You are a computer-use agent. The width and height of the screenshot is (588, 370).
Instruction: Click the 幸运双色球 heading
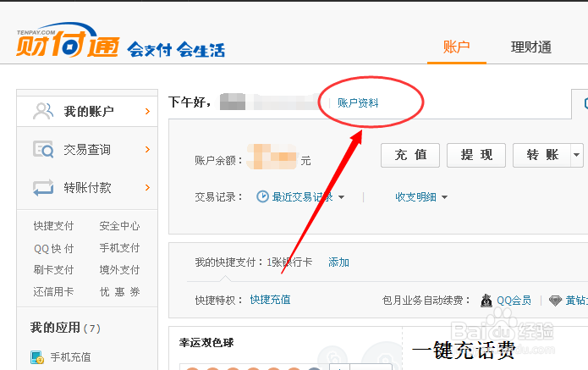tap(206, 343)
